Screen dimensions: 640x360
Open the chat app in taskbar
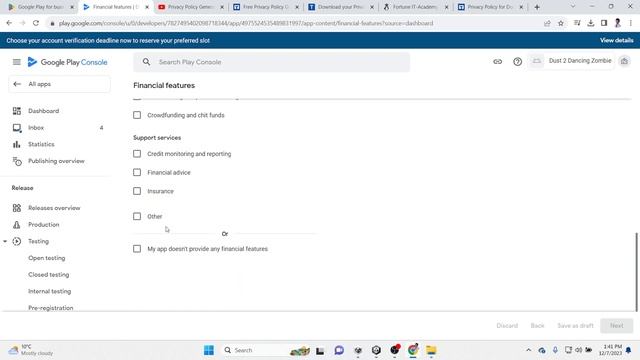click(339, 350)
